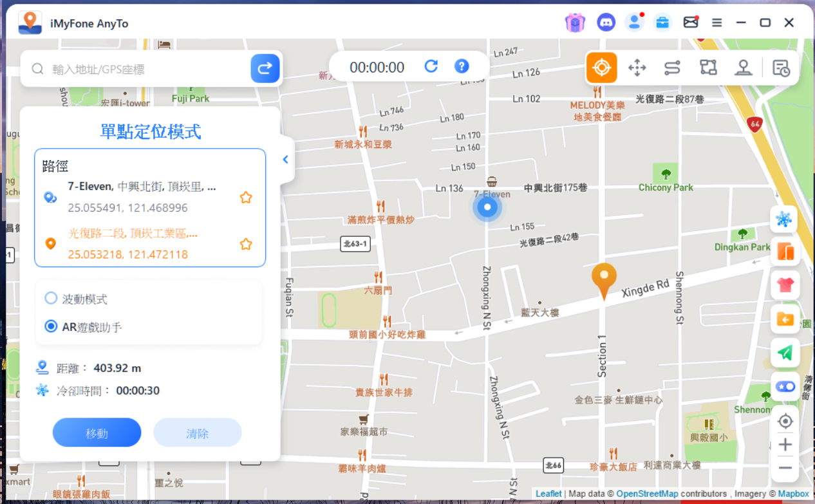Select the joystick move mode icon

point(637,68)
